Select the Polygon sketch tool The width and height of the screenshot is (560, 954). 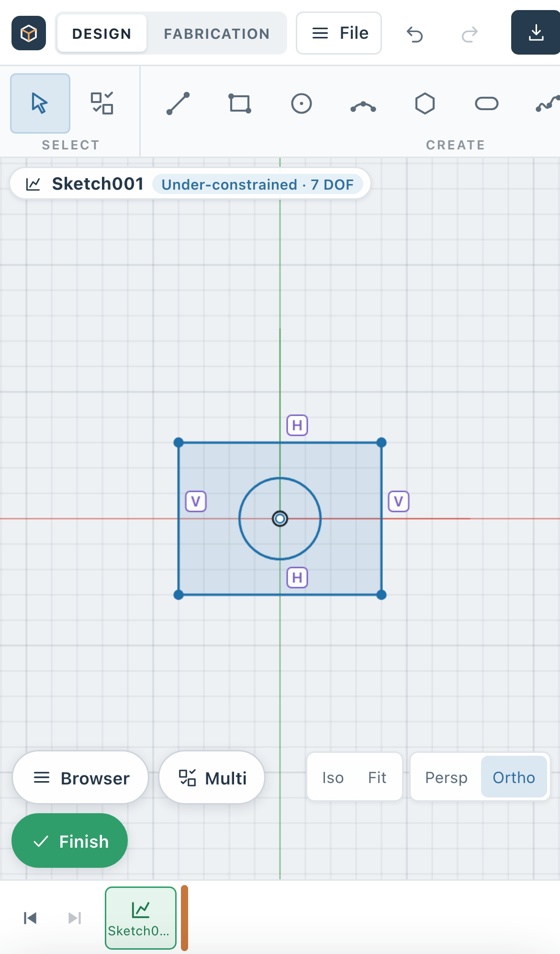click(x=425, y=103)
